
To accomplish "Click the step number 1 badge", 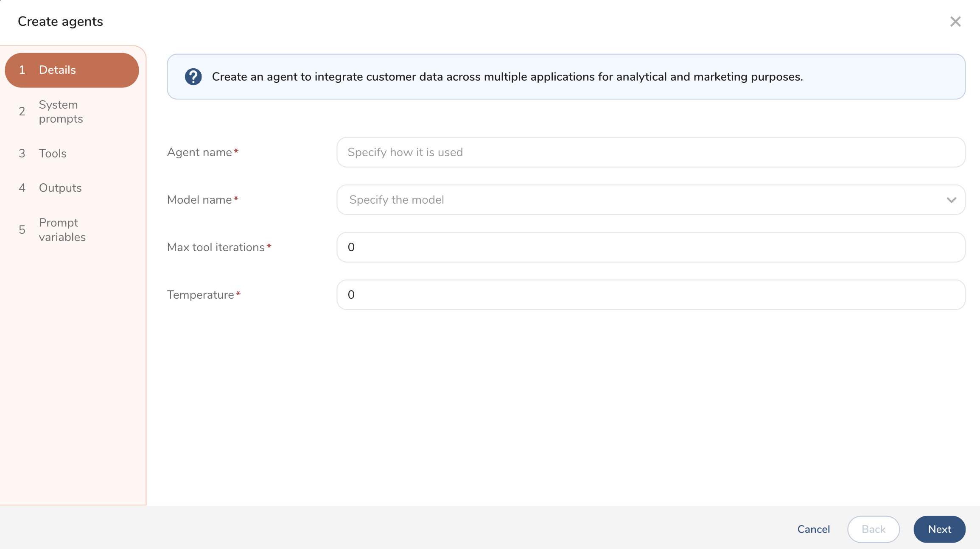I will [x=22, y=70].
